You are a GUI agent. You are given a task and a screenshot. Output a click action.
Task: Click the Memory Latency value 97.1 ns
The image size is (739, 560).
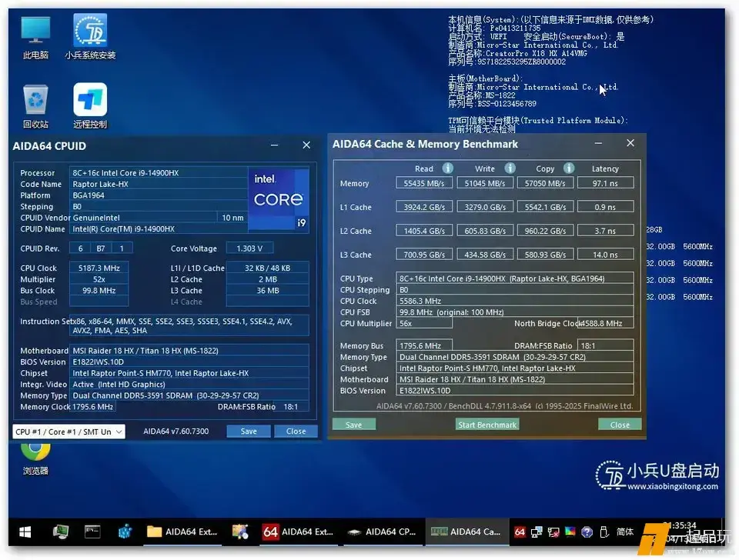pyautogui.click(x=606, y=183)
